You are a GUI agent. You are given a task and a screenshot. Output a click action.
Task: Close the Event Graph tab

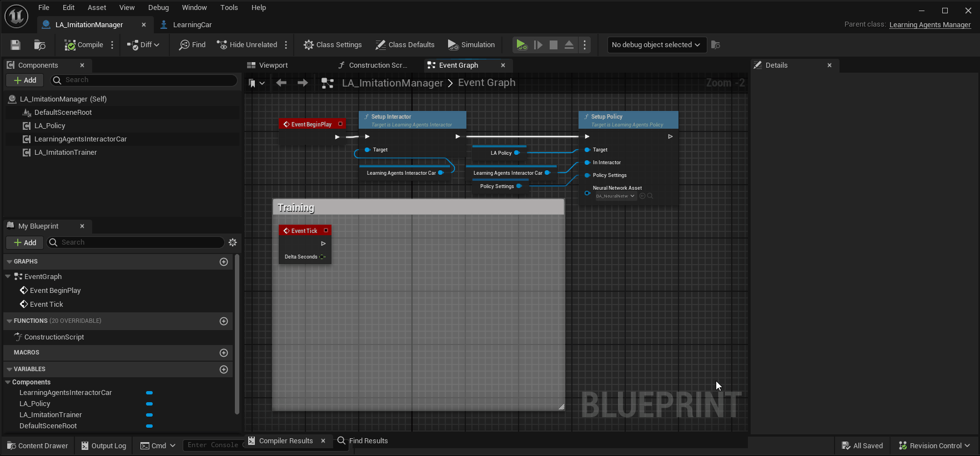503,65
